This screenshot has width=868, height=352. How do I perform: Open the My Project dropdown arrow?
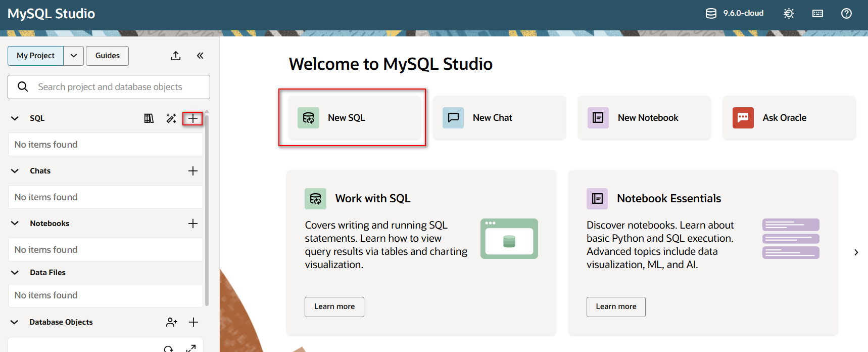coord(74,56)
